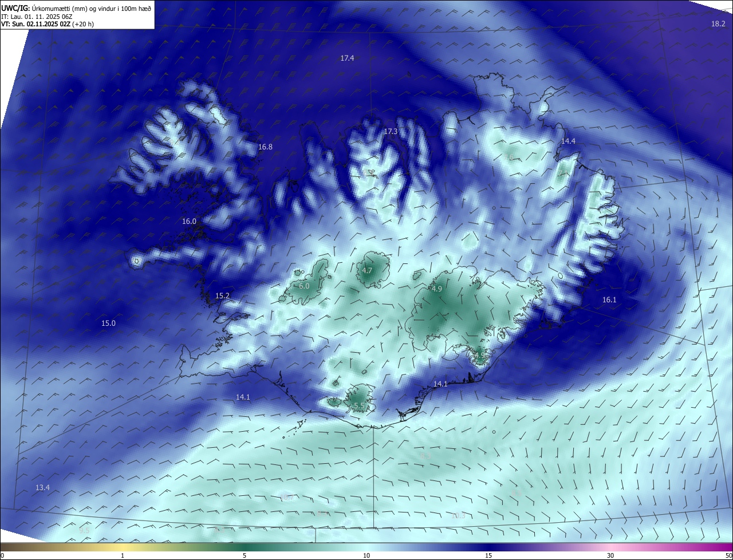The image size is (733, 560).
Task: Select the 13.4 value label
Action: [x=42, y=488]
